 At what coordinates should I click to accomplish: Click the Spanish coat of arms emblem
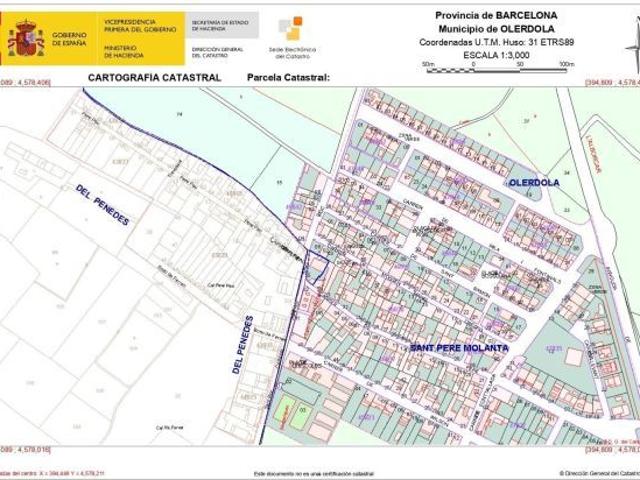coord(24,39)
